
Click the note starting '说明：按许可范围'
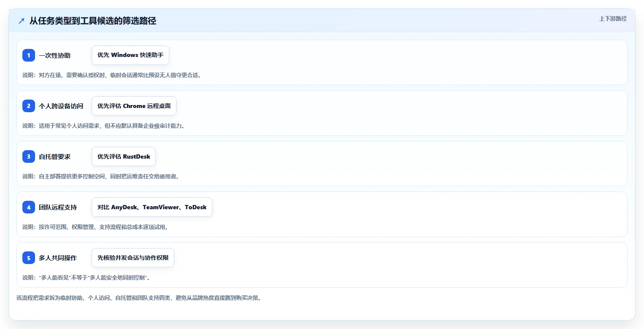click(95, 227)
